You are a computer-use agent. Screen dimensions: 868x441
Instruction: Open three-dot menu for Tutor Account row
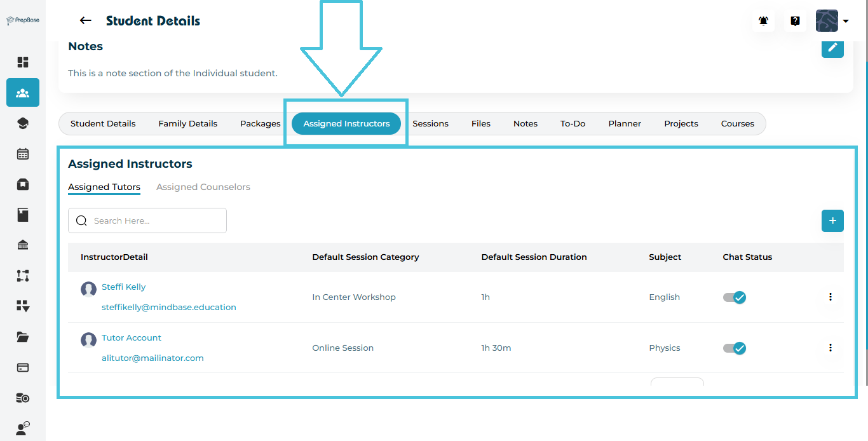[830, 348]
